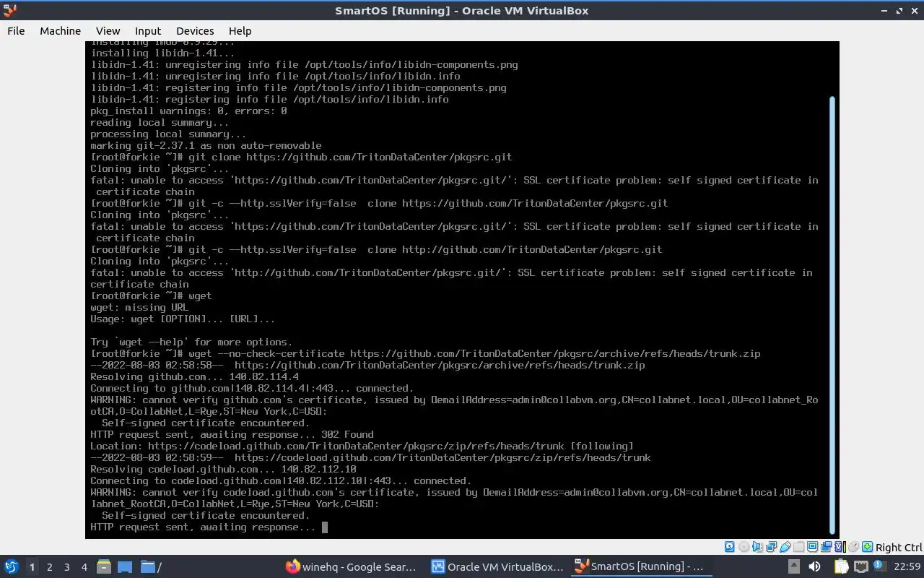Click the VirtualBox window title bar icon
Image resolution: width=924 pixels, height=578 pixels.
9,11
